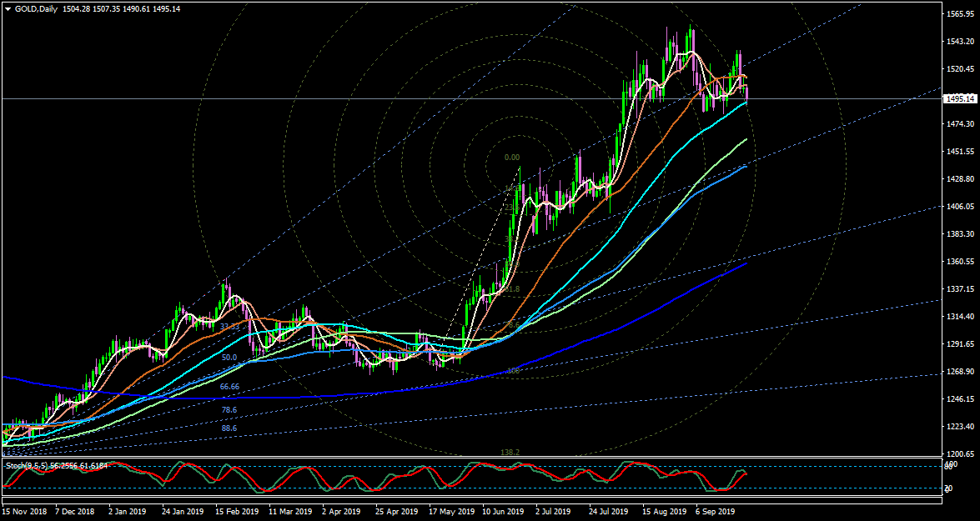This screenshot has height=521, width=980.
Task: Click the 6 Sep 2019 date label
Action: [716, 512]
